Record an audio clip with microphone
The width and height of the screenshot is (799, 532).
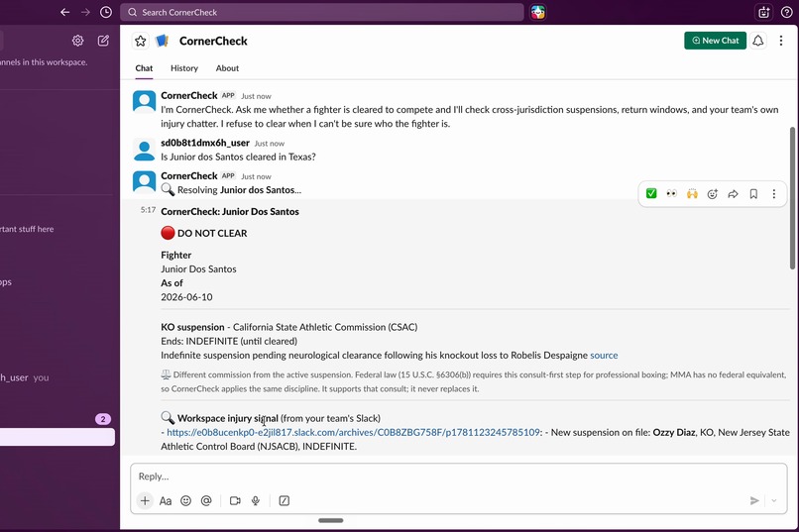[256, 501]
